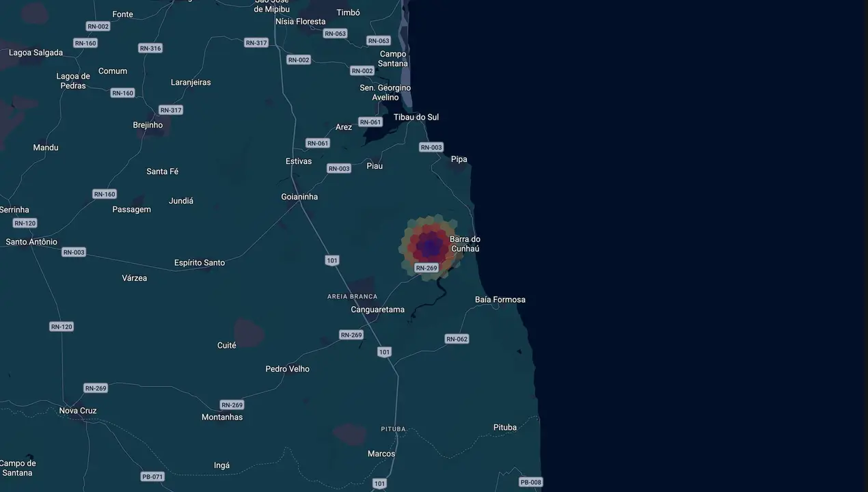The image size is (868, 492).
Task: Click the Baía Formosa label
Action: point(500,299)
